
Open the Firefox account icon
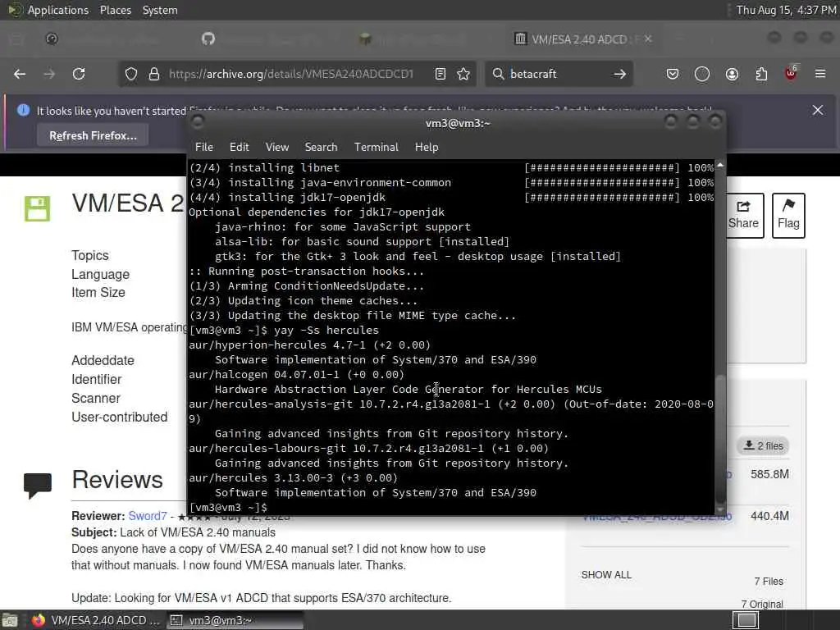pos(732,74)
